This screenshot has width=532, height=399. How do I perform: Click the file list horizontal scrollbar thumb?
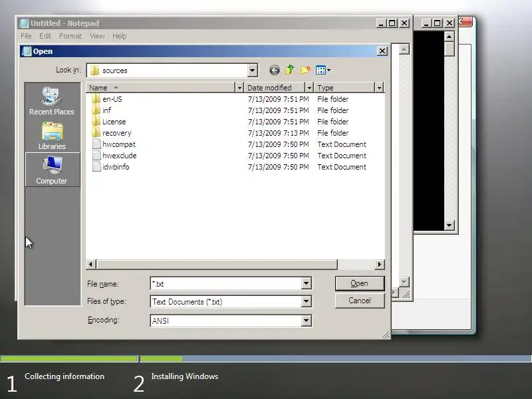click(x=217, y=264)
